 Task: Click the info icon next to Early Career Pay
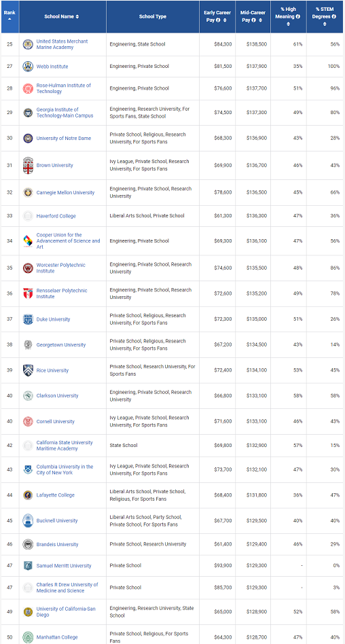point(218,20)
